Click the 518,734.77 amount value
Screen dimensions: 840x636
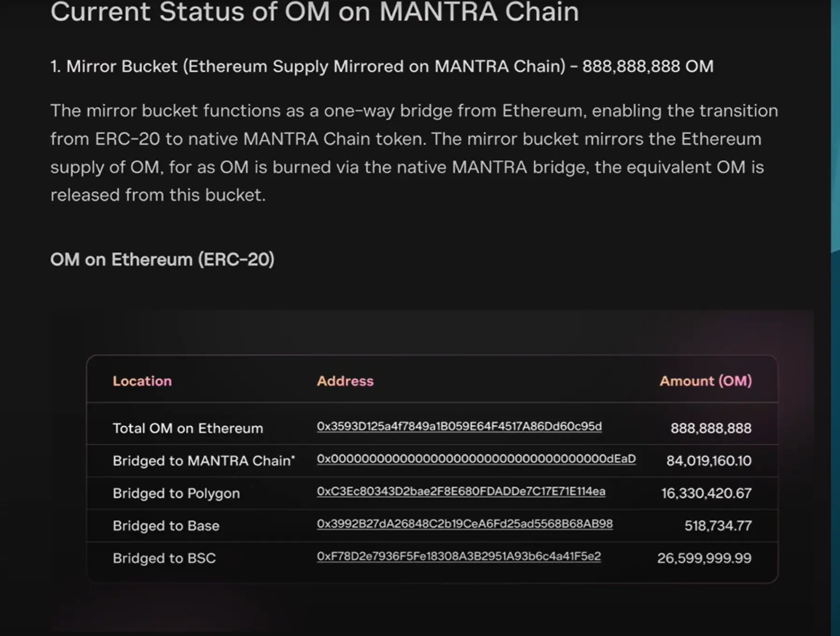point(718,526)
